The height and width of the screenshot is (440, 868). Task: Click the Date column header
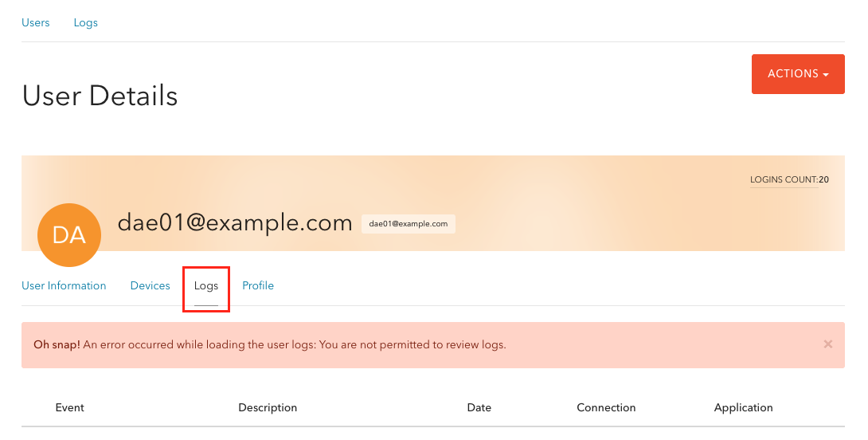[x=479, y=407]
